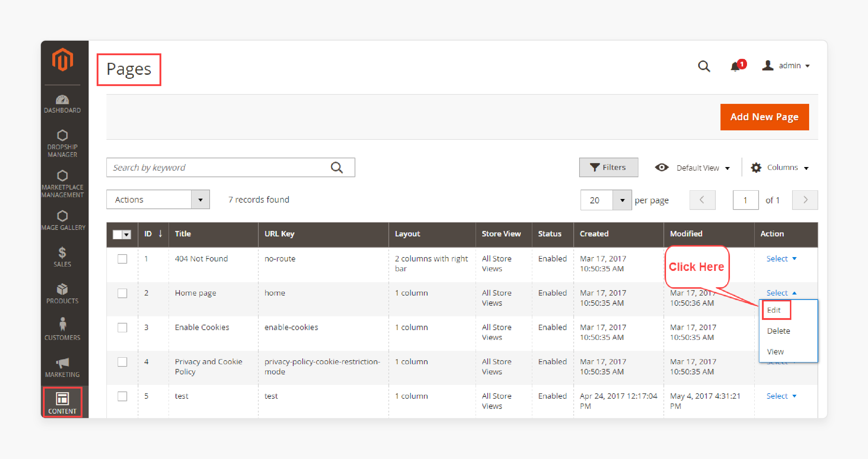Submit keyword search magnifier icon
The width and height of the screenshot is (868, 459).
(x=337, y=167)
